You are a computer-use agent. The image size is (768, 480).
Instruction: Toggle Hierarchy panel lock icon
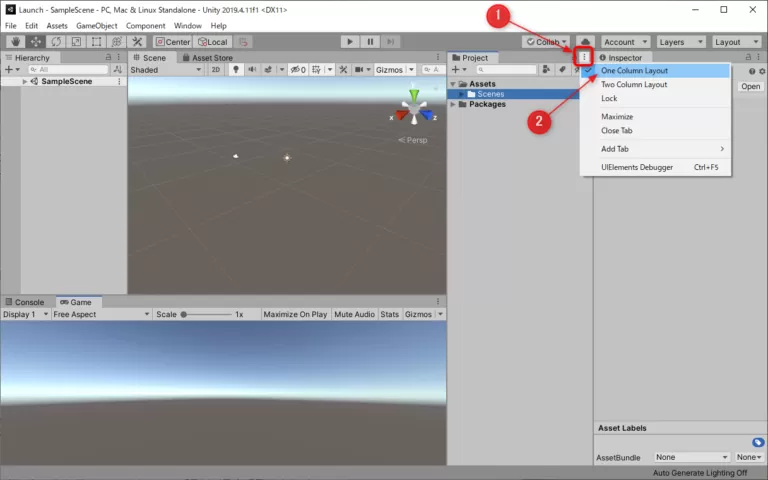(109, 57)
